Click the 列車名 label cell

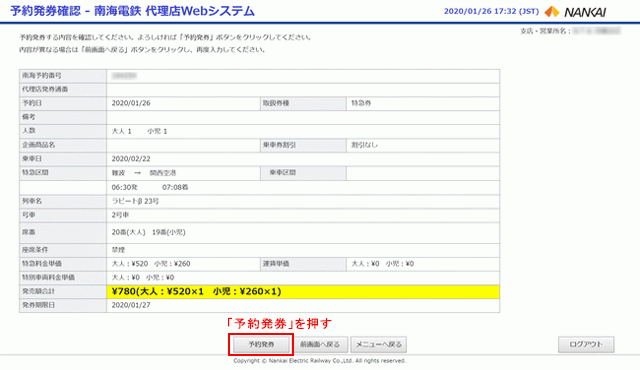(x=63, y=201)
